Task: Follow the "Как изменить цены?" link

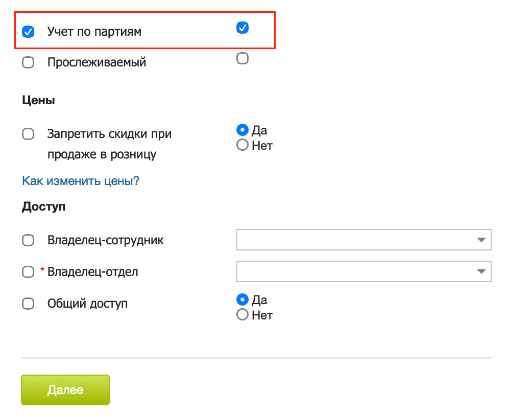Action: [x=80, y=181]
